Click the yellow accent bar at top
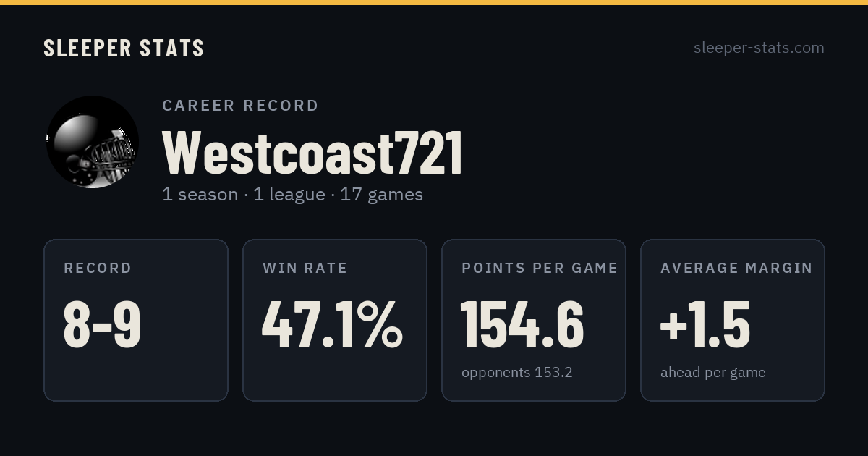 click(434, 2)
